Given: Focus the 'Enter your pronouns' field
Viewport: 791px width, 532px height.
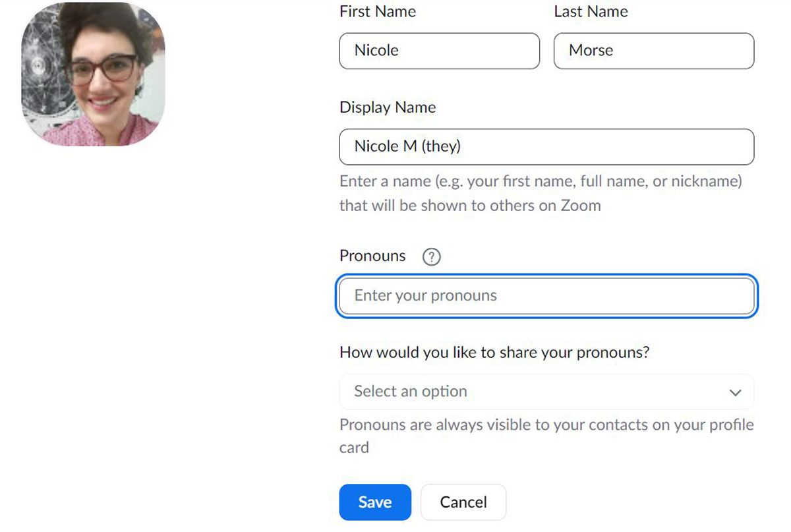Looking at the screenshot, I should coord(546,295).
